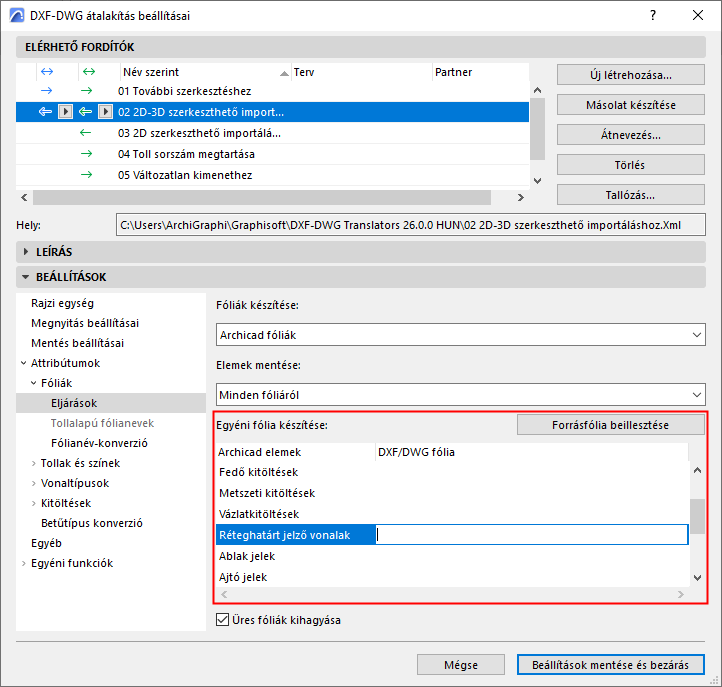This screenshot has height=687, width=722.
Task: Click blue arrow of 01 További szerkesztéshez
Action: click(x=47, y=91)
